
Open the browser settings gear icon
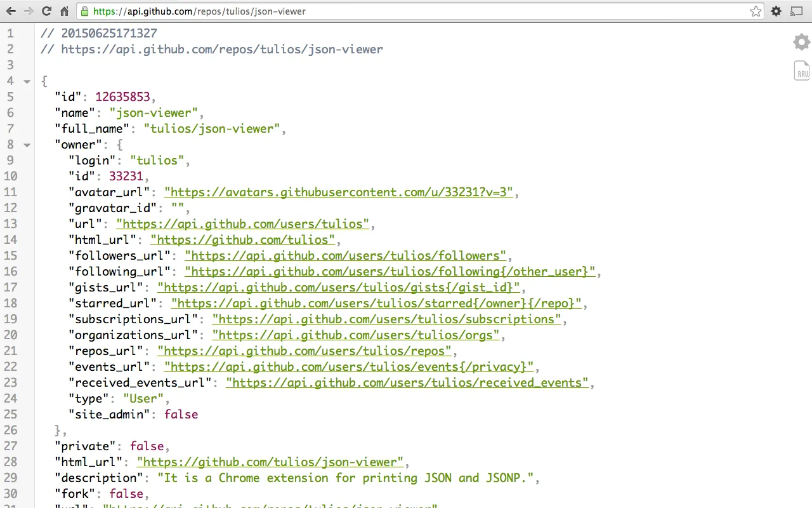pyautogui.click(x=776, y=11)
